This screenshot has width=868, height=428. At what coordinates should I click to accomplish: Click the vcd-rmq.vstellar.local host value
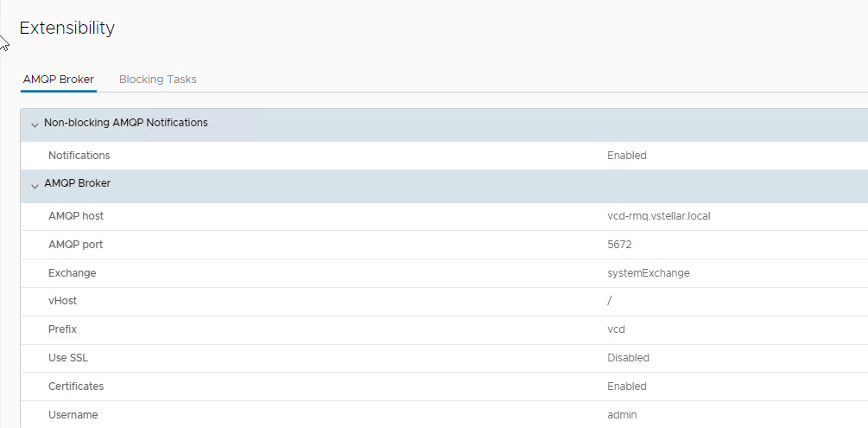point(658,216)
